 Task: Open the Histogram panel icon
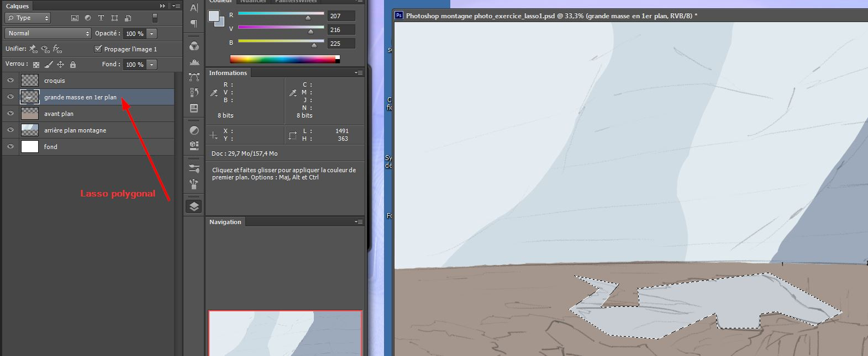[194, 62]
